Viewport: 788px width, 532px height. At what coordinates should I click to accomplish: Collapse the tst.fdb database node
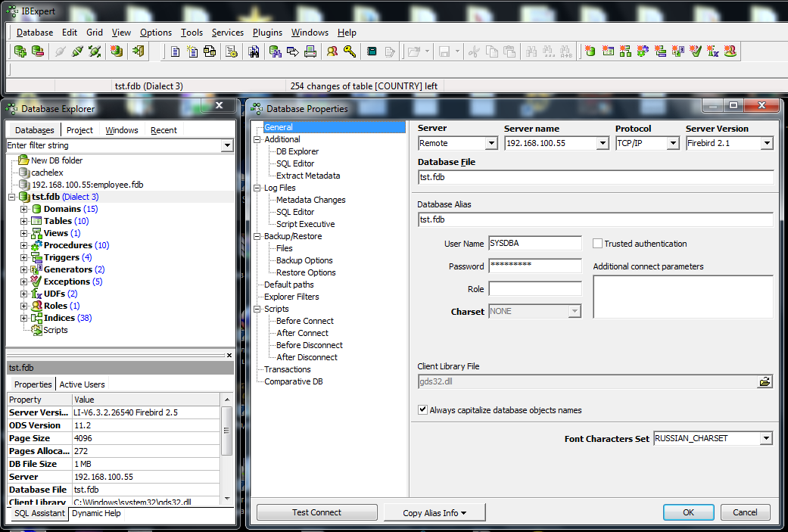coord(11,197)
